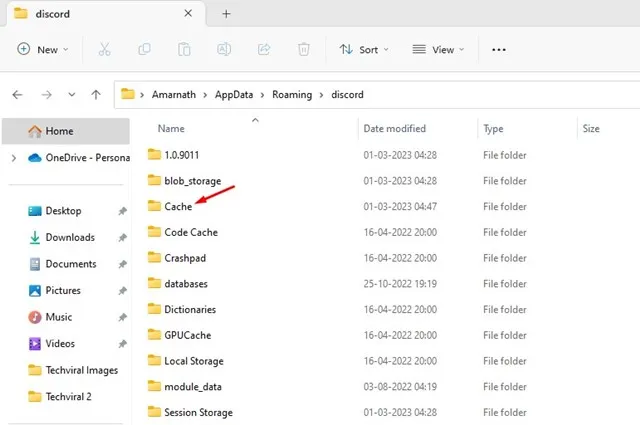Viewport: 640px width, 425px height.
Task: Click the Rename icon in toolbar
Action: click(224, 49)
